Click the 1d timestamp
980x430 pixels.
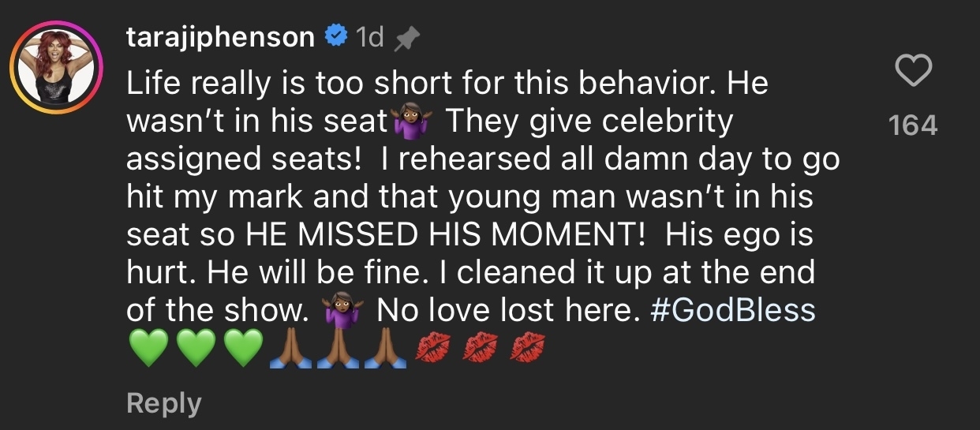pos(369,37)
